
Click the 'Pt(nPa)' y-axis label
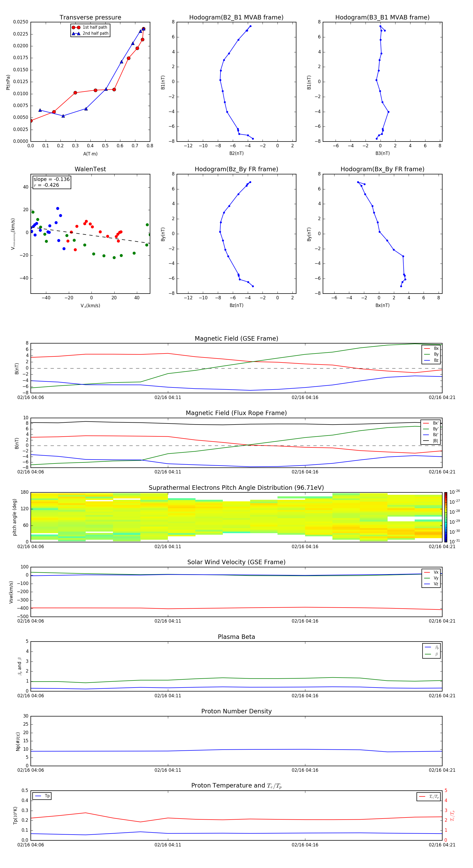pyautogui.click(x=8, y=82)
